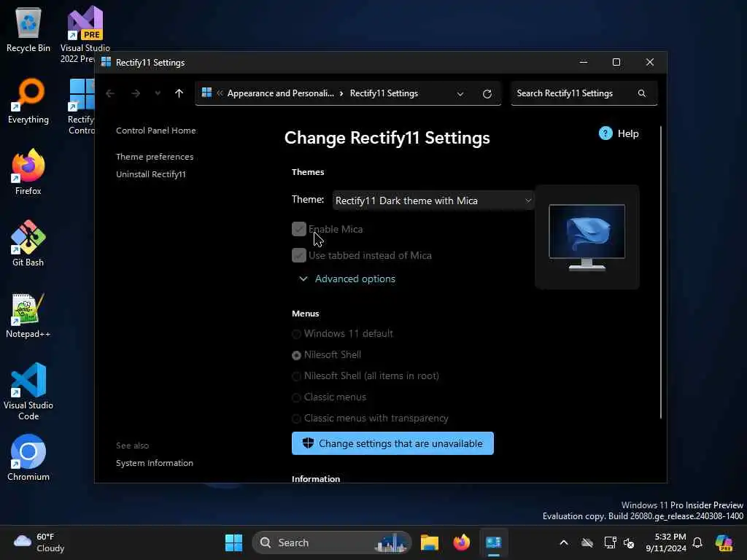Click the Control Panel taskbar button
This screenshot has height=560, width=747.
(x=494, y=542)
